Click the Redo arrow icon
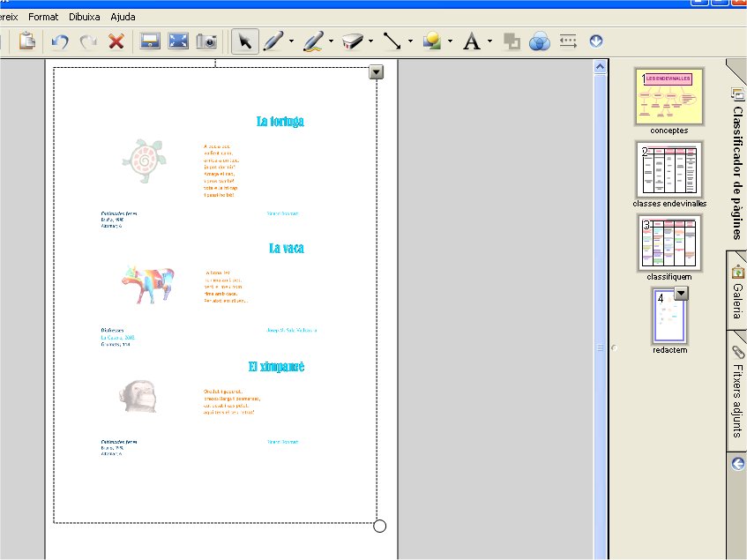 (x=88, y=42)
